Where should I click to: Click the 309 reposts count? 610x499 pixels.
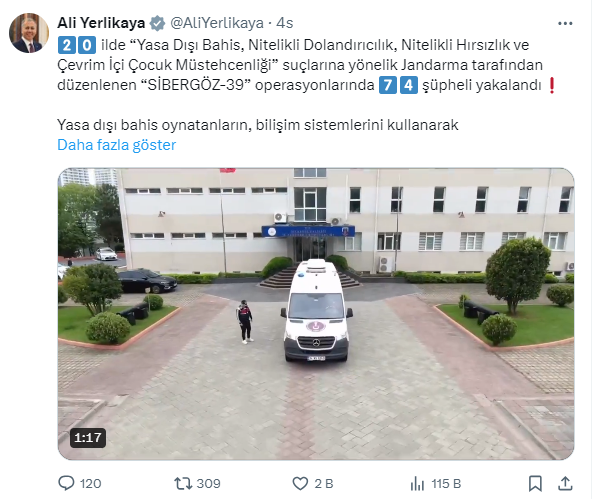[x=209, y=483]
